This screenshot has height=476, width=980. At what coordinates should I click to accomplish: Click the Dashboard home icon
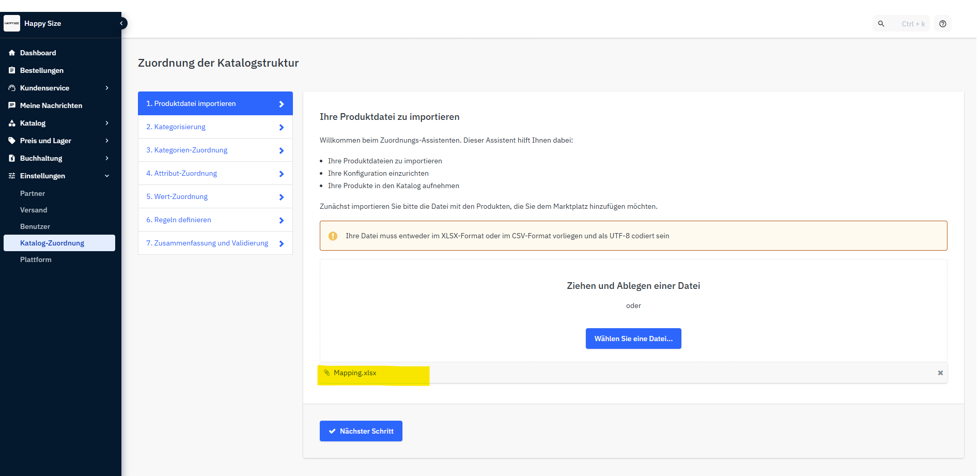click(x=12, y=53)
